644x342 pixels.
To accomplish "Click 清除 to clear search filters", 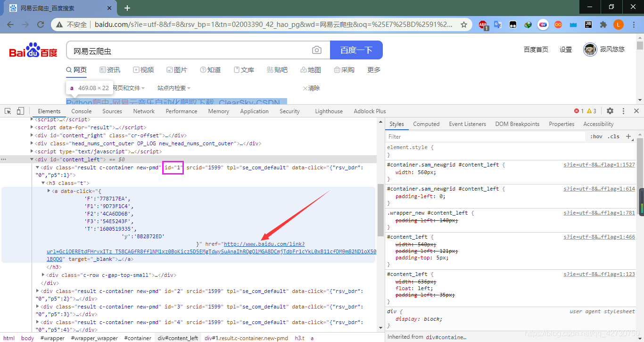I will pyautogui.click(x=311, y=88).
